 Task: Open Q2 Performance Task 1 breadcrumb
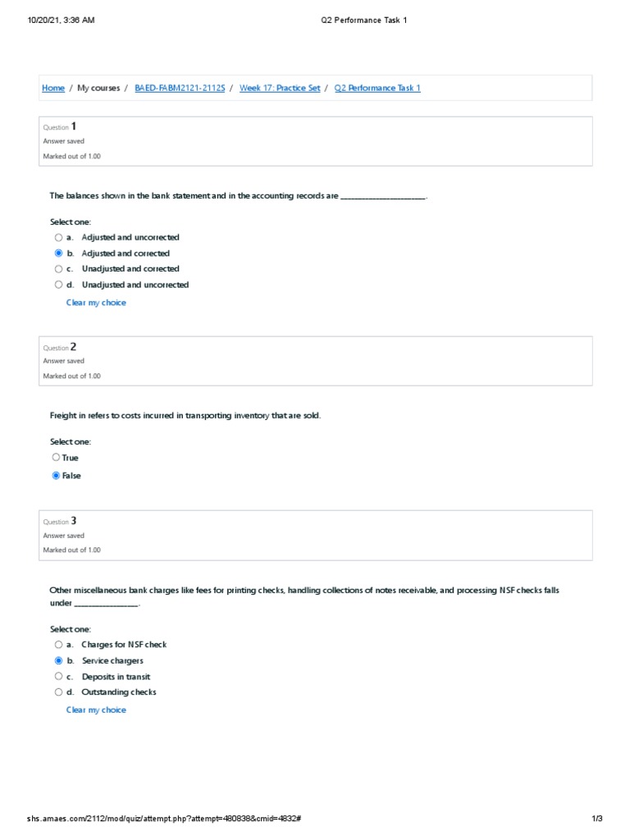click(377, 88)
